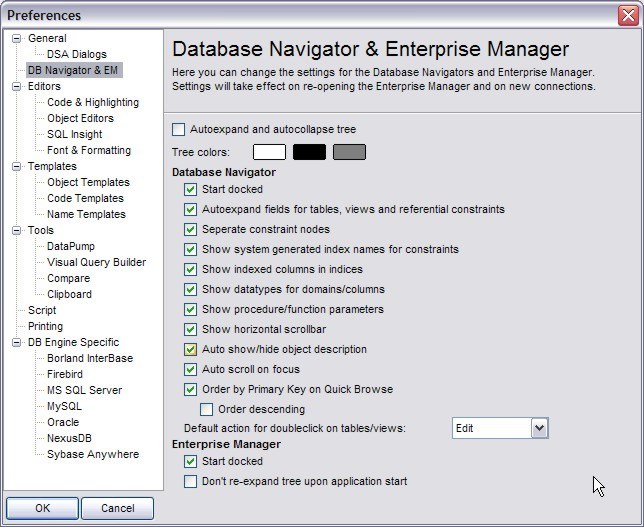Select Name Templates page
The height and width of the screenshot is (527, 644).
(86, 214)
